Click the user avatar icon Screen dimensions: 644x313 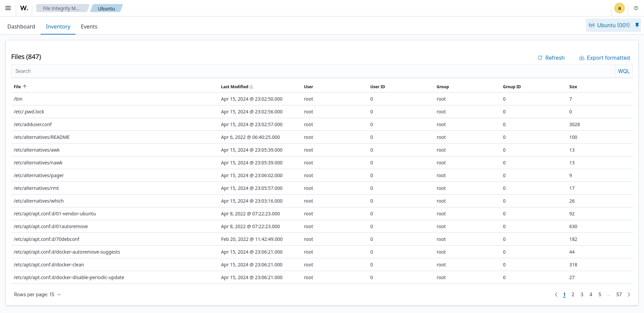point(620,8)
